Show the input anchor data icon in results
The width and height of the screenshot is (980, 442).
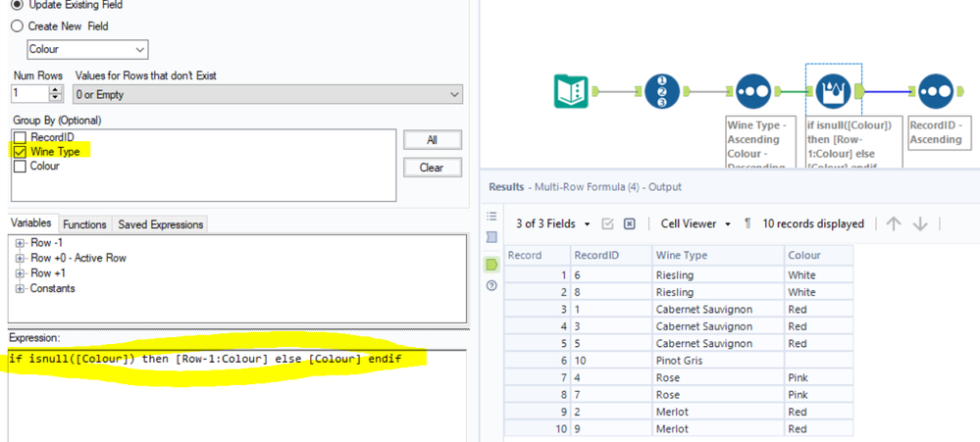pos(491,237)
